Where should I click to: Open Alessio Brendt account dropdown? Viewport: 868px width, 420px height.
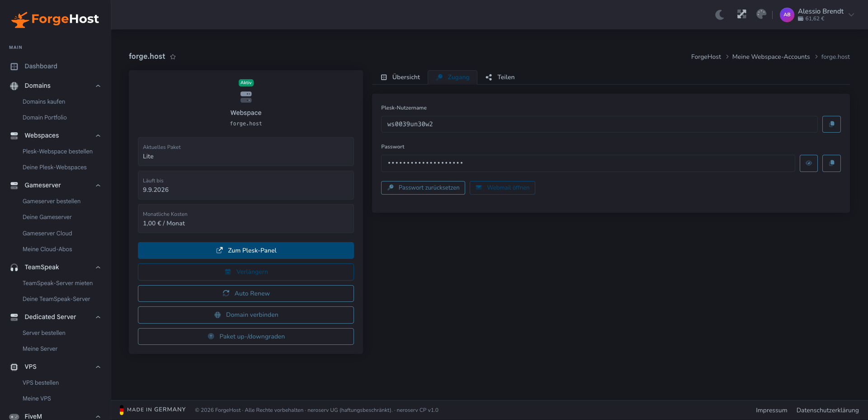click(x=851, y=14)
